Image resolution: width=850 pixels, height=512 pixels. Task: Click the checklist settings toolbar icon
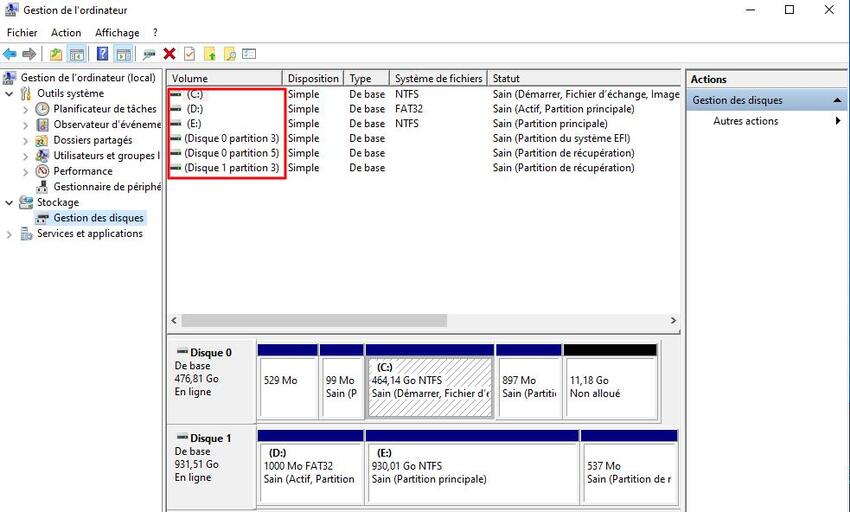click(249, 54)
